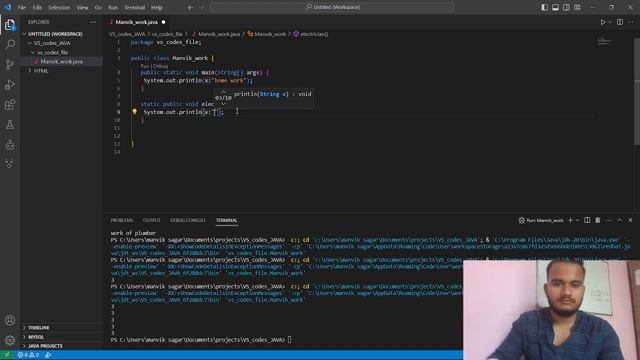Split the editor to the right
Image resolution: width=640 pixels, height=360 pixels.
pyautogui.click(x=620, y=22)
